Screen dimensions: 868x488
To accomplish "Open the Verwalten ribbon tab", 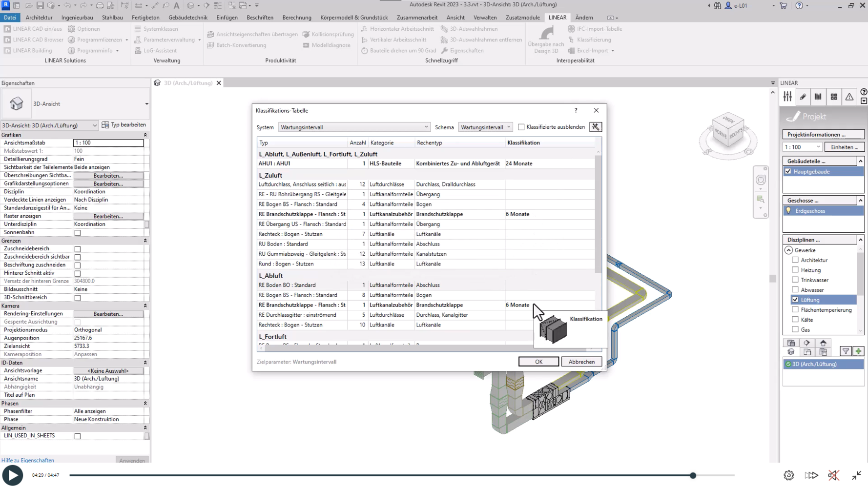I will [x=484, y=18].
